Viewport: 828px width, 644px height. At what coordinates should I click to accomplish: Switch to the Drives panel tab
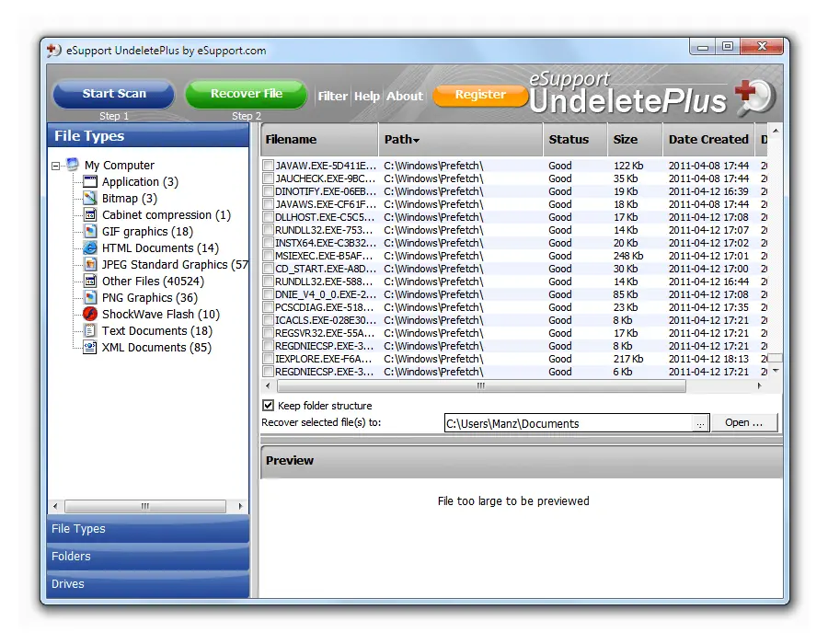click(148, 584)
